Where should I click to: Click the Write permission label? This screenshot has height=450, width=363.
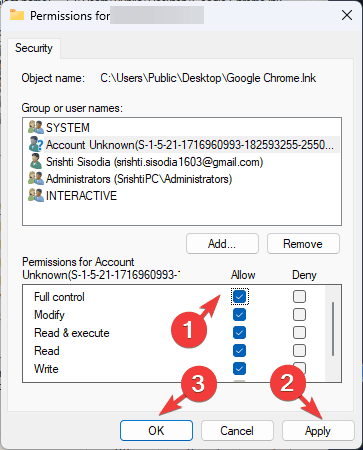coord(46,369)
